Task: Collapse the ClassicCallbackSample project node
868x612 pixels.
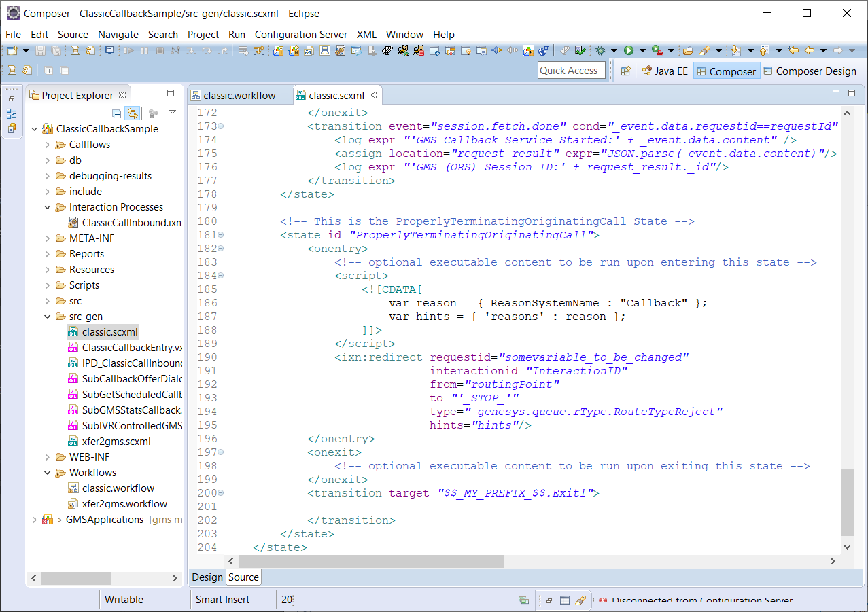Action: 35,129
